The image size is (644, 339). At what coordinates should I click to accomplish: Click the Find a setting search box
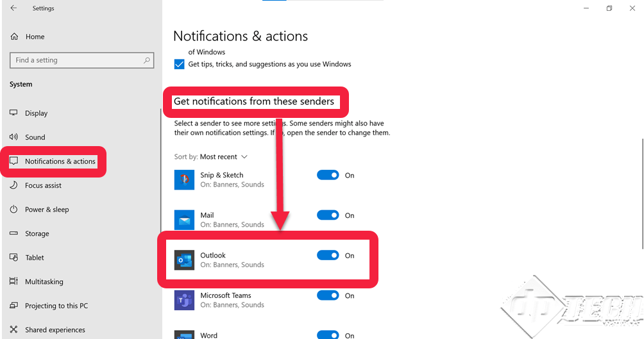click(81, 60)
